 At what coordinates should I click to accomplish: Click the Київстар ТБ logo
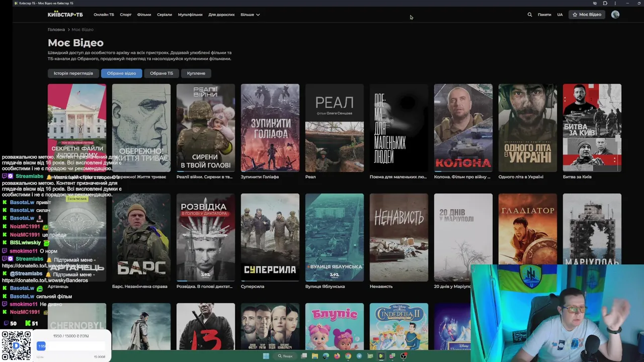pos(65,15)
